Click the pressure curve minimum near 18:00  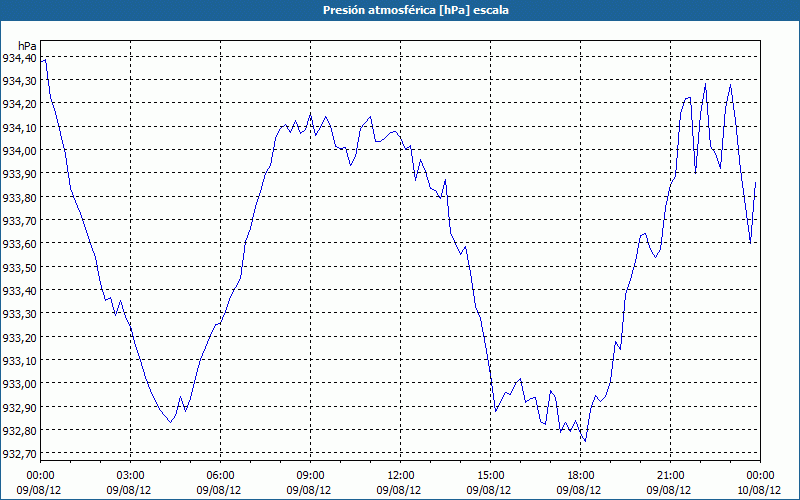point(585,441)
